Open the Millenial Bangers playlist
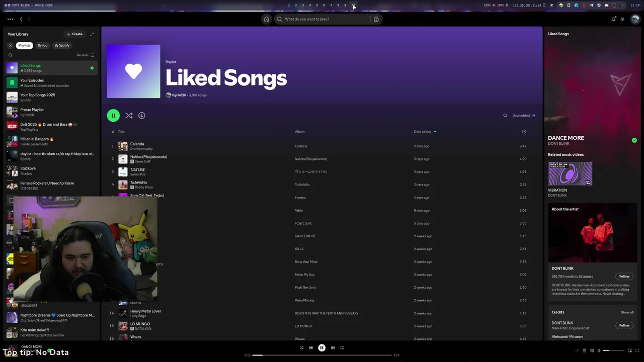This screenshot has height=362, width=644. pyautogui.click(x=50, y=141)
